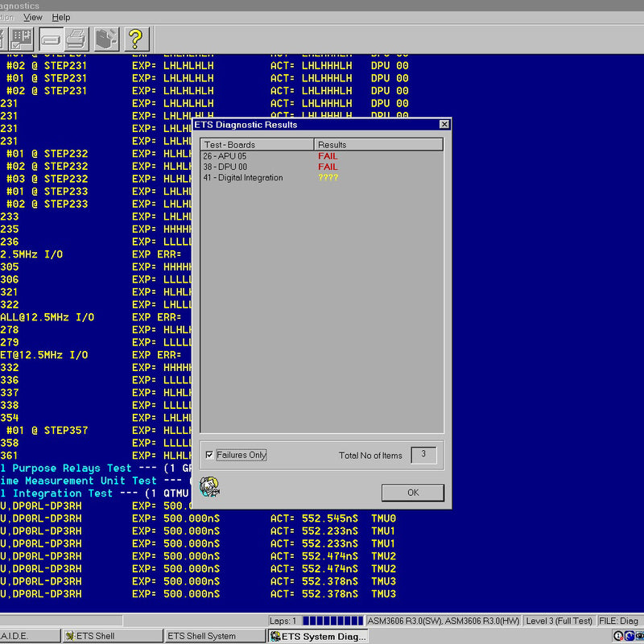644x644 pixels.
Task: Open the Help menu
Action: [x=61, y=17]
